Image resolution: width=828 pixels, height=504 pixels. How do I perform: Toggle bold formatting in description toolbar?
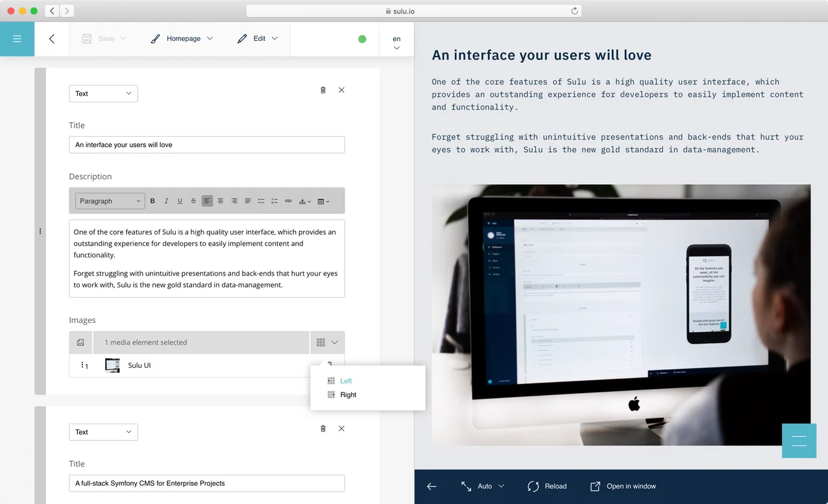point(152,201)
